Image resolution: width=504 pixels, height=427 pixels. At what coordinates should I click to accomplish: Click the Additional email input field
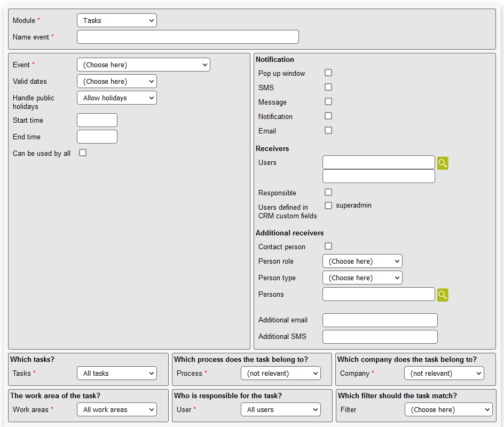(380, 320)
